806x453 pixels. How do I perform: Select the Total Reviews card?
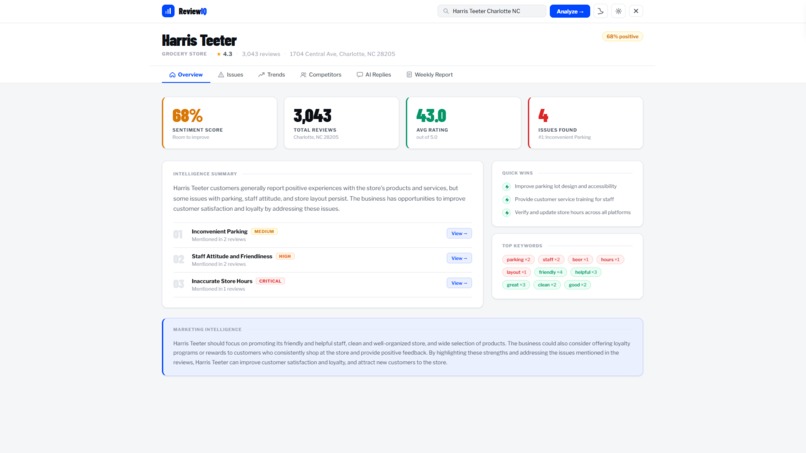(x=341, y=123)
